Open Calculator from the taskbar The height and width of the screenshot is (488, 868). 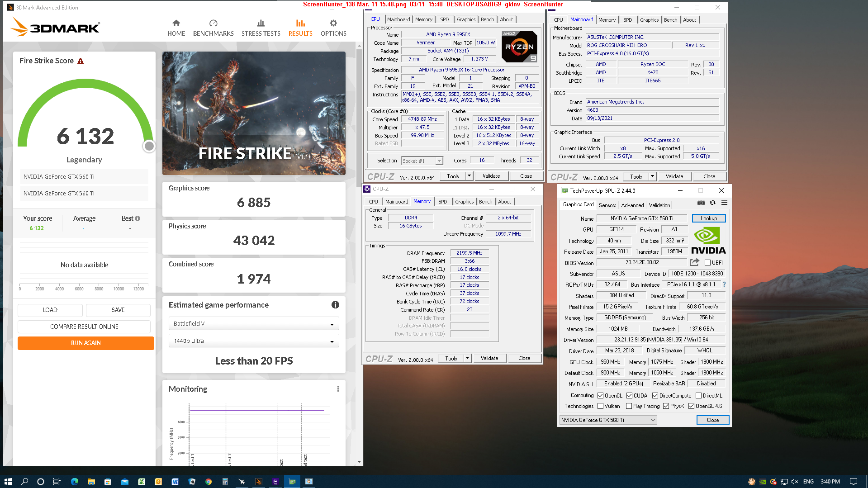[225, 482]
